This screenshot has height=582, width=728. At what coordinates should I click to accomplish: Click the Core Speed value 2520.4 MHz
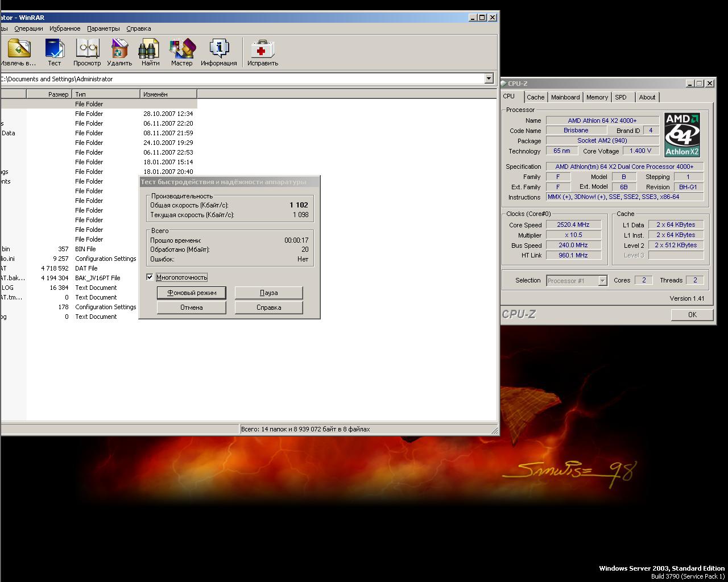point(573,225)
